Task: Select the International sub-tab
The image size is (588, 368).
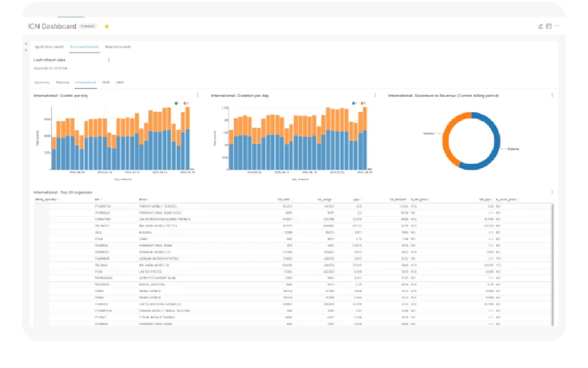Action: click(x=85, y=82)
